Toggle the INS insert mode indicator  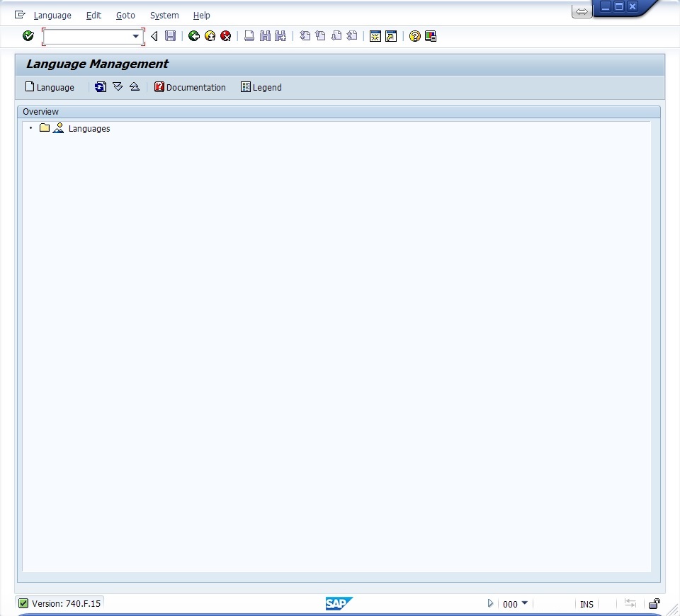(586, 604)
